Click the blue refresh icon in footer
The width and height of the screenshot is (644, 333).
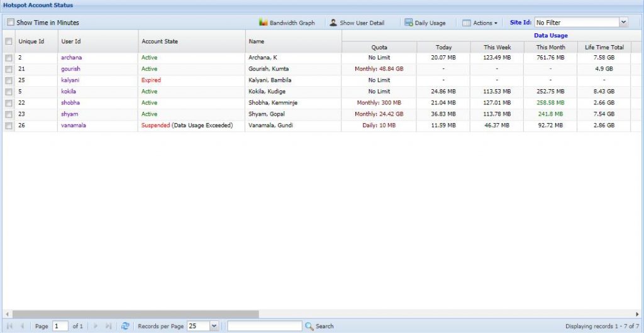125,326
